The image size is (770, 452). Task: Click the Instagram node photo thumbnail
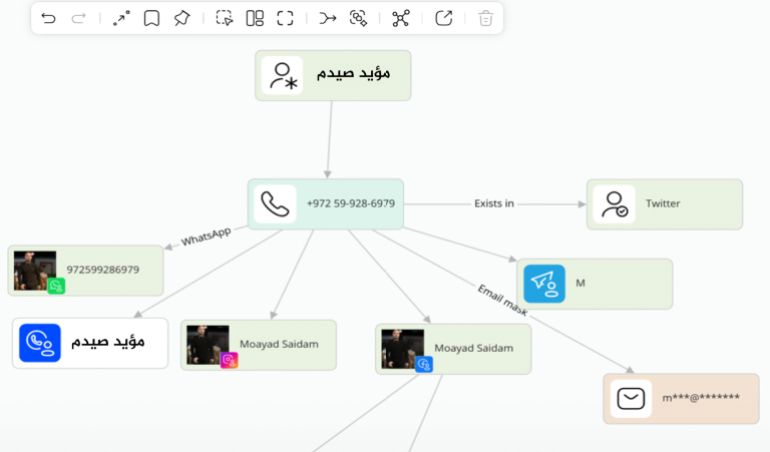point(208,344)
